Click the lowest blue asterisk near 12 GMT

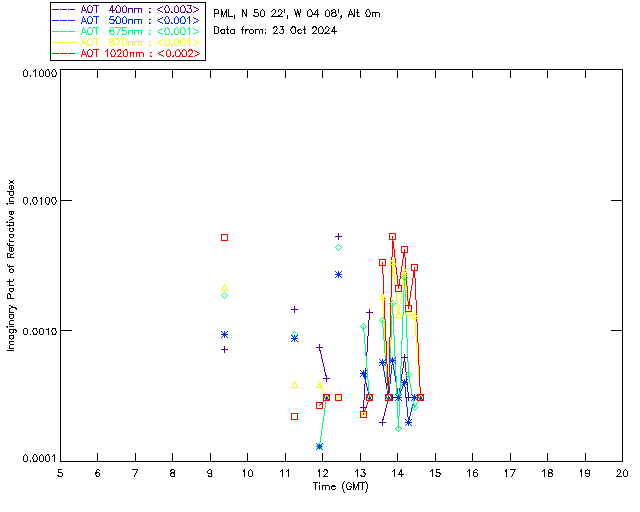pyautogui.click(x=320, y=447)
